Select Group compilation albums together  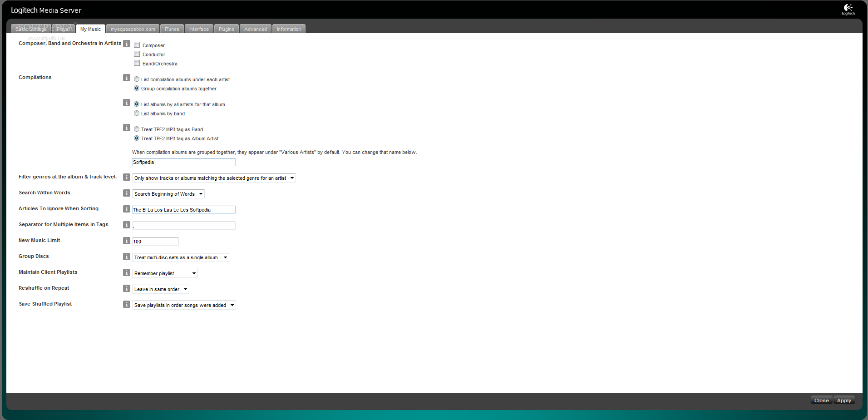[x=137, y=88]
